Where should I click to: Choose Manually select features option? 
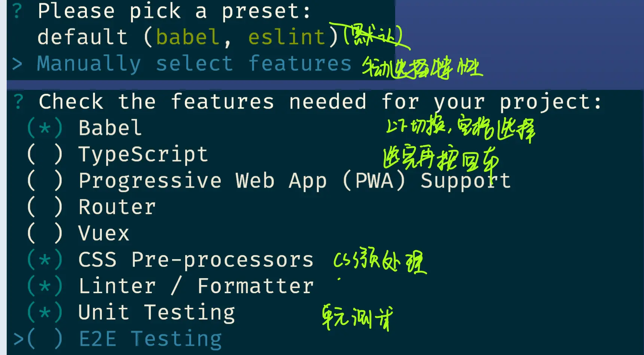click(195, 64)
